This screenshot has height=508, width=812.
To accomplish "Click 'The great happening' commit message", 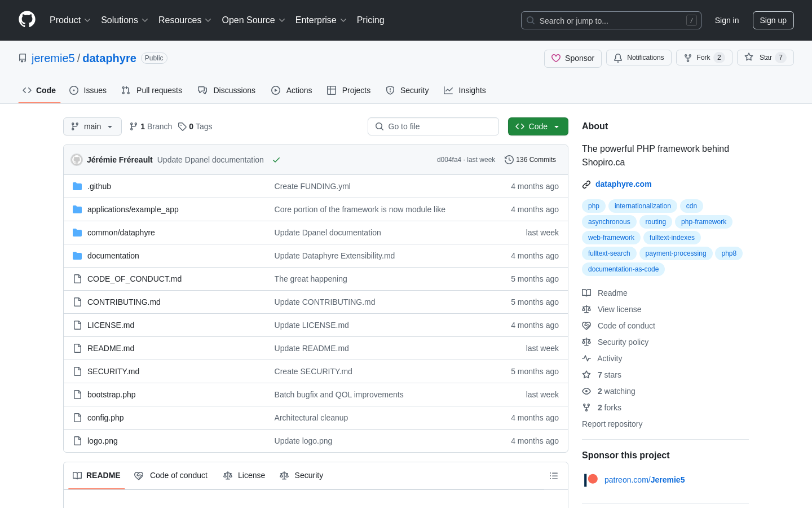I will pyautogui.click(x=311, y=279).
